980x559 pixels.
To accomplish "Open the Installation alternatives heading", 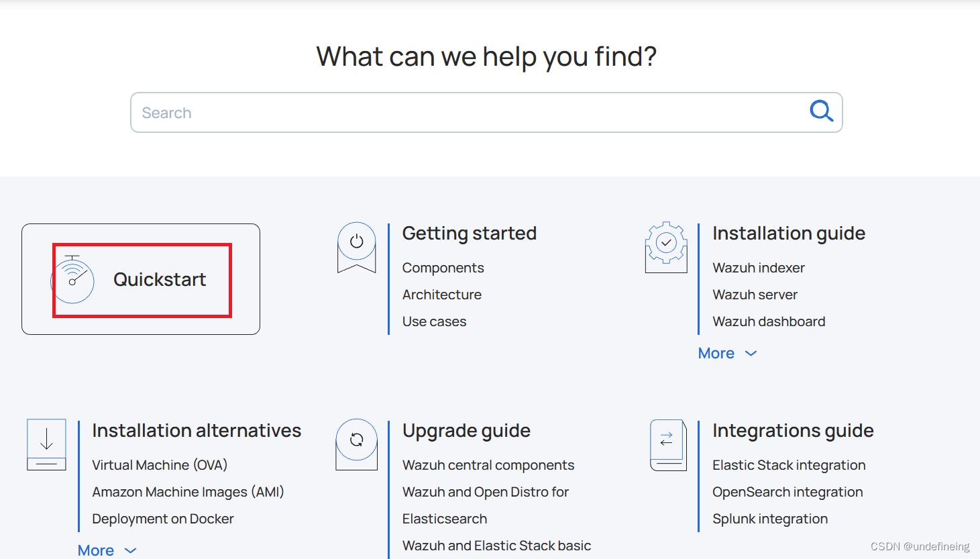I will pos(197,430).
